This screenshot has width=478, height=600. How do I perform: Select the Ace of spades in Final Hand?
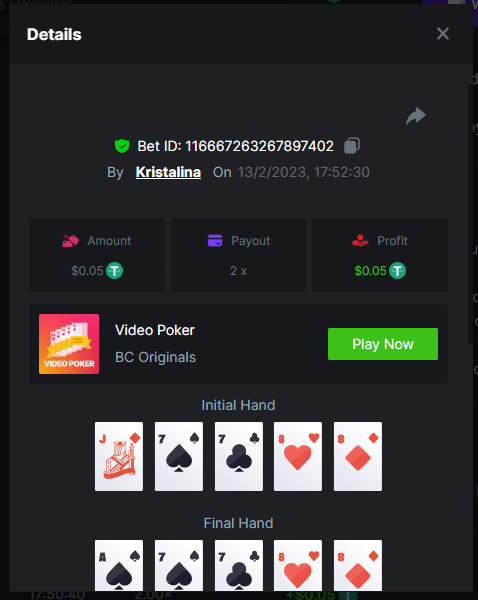[119, 566]
